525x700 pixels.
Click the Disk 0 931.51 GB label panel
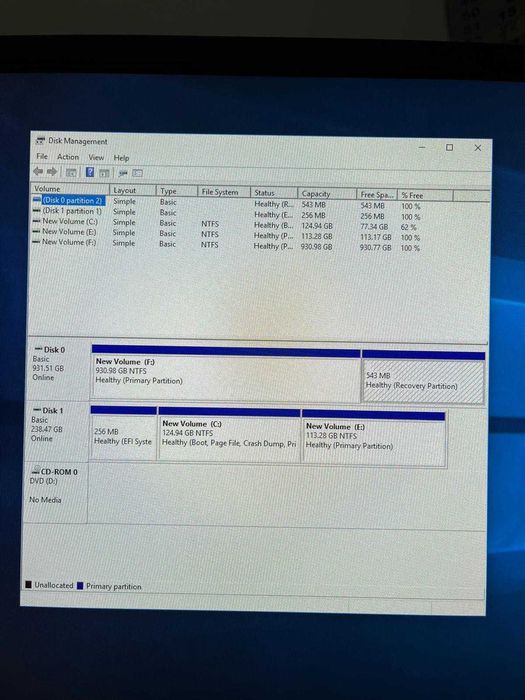coord(58,371)
